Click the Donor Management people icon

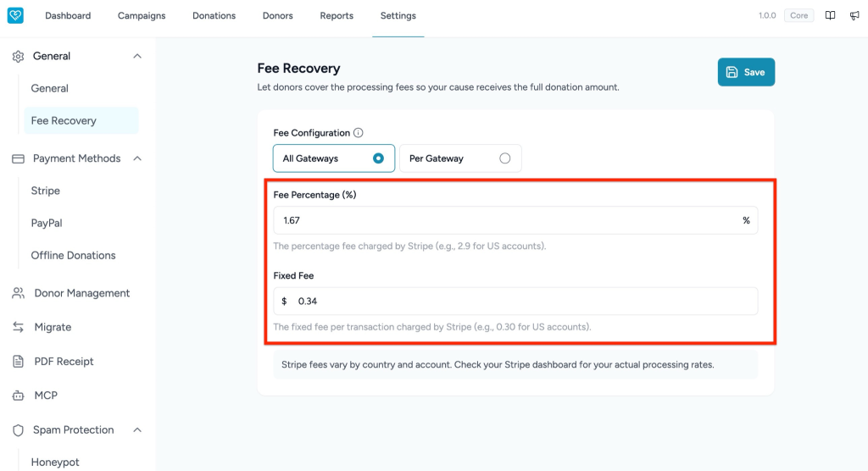19,293
